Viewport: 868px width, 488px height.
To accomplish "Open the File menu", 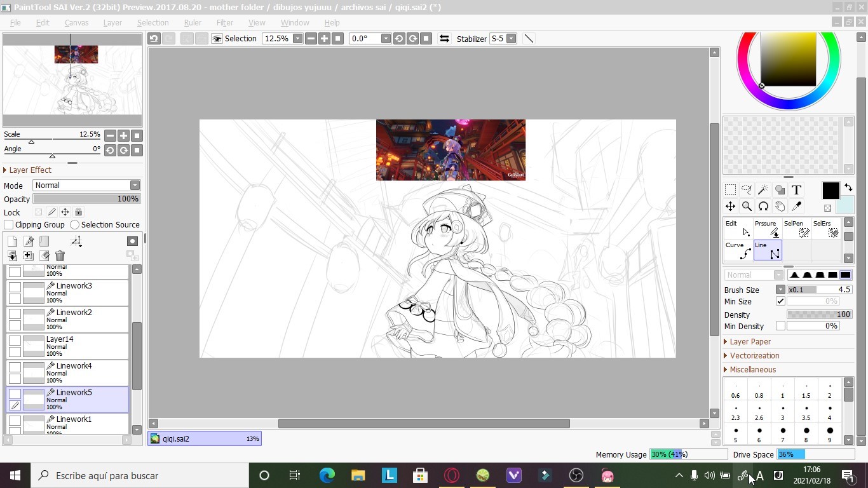I will point(15,22).
